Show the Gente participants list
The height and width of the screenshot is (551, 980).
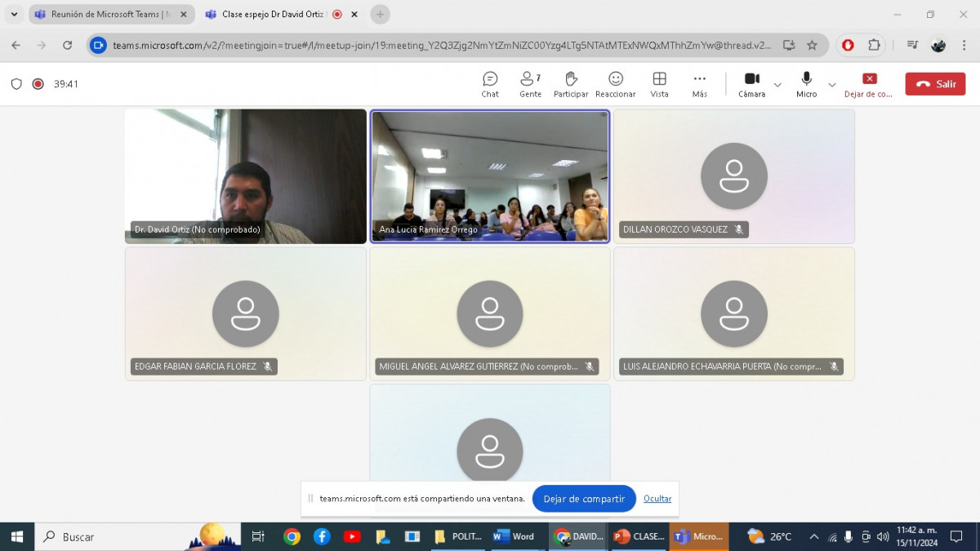pyautogui.click(x=530, y=83)
